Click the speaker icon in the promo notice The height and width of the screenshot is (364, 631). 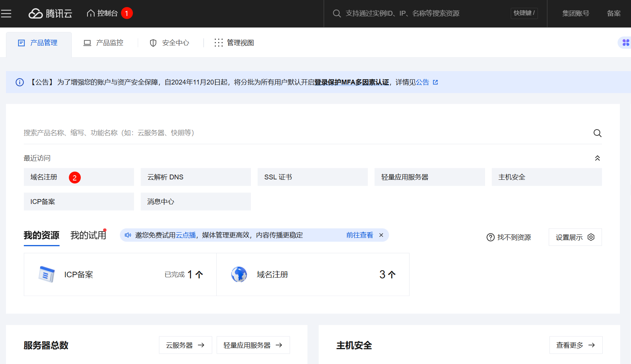pyautogui.click(x=128, y=235)
